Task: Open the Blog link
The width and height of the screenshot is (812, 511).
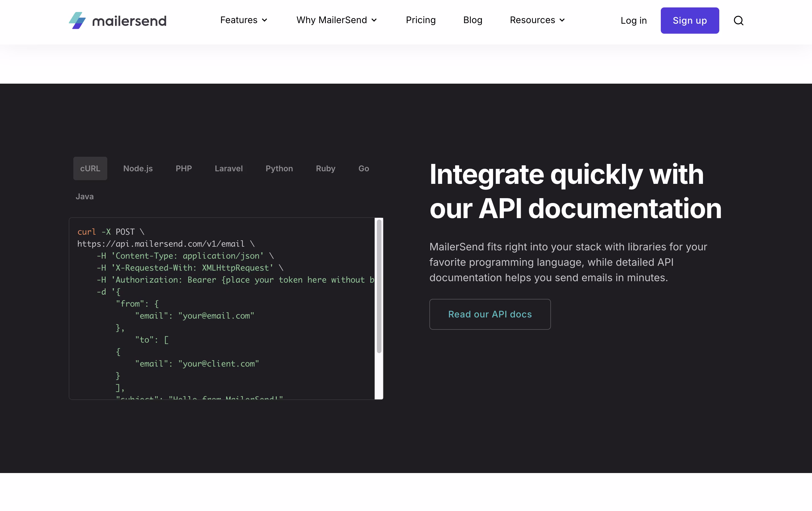Action: [x=472, y=20]
